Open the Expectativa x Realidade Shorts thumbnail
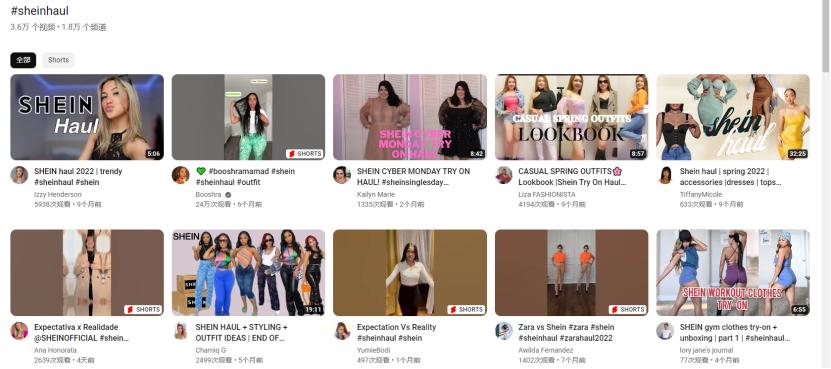The image size is (831, 369). (87, 273)
